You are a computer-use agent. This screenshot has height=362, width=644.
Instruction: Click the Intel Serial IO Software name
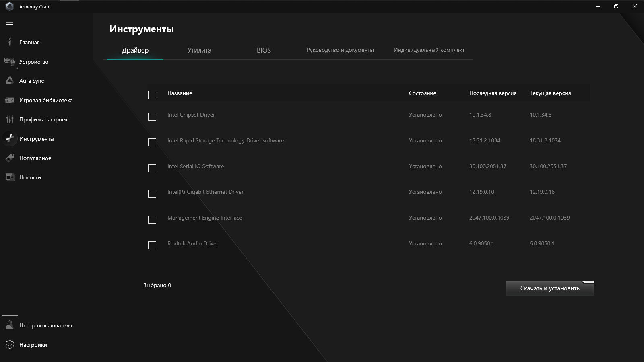196,166
